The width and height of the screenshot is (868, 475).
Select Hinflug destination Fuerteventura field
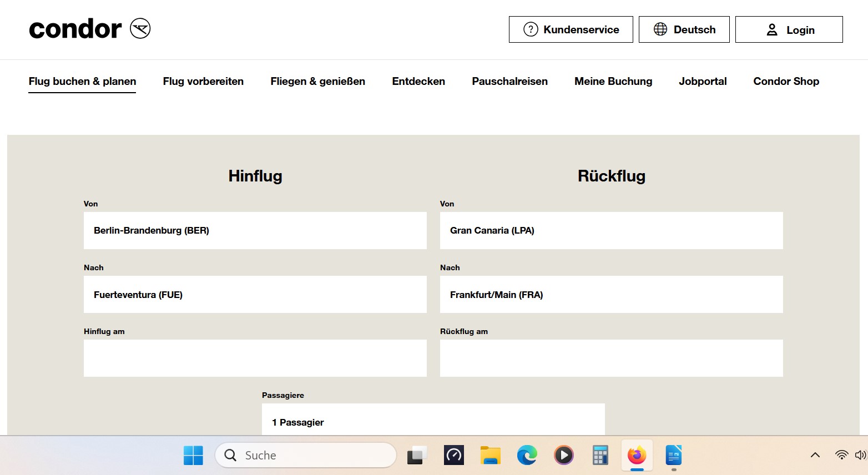point(255,294)
